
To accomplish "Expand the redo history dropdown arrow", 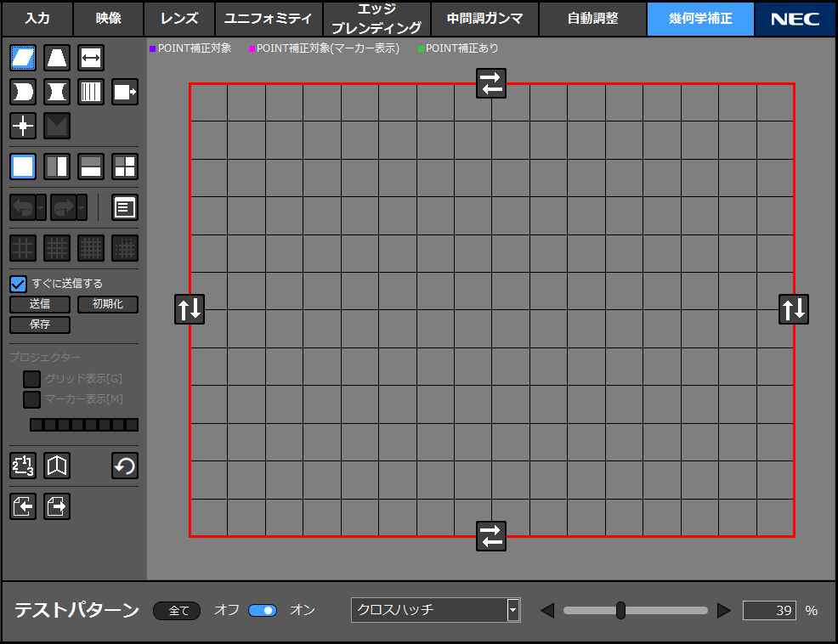I will tap(82, 207).
